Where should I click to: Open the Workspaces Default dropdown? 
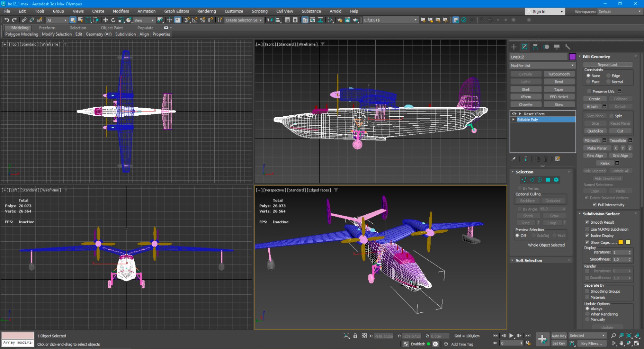tap(620, 12)
